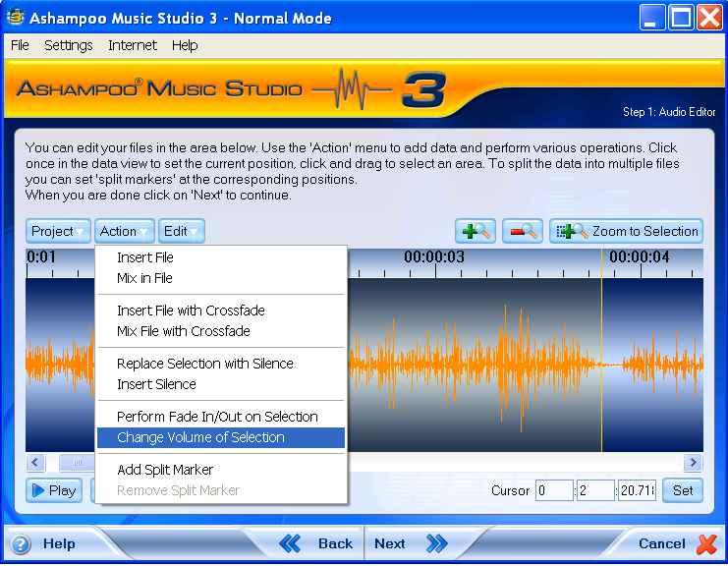Click the zoom in magnifier icon
The width and height of the screenshot is (728, 566).
(476, 232)
